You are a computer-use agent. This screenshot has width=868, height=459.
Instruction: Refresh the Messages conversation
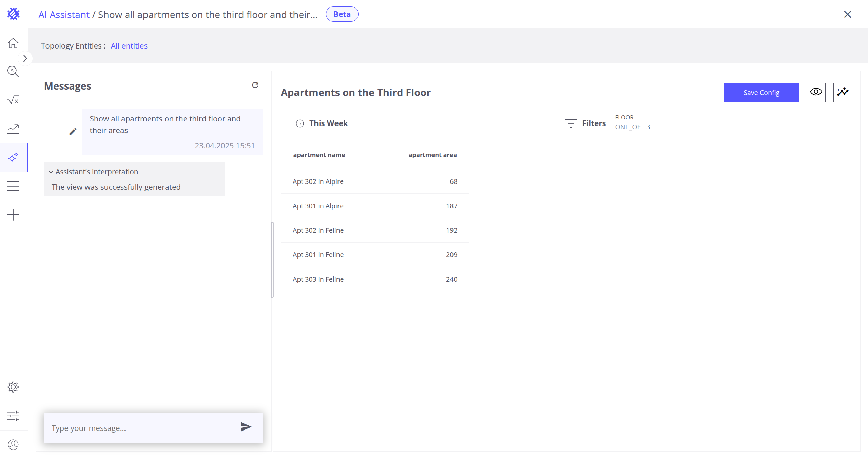pos(255,85)
